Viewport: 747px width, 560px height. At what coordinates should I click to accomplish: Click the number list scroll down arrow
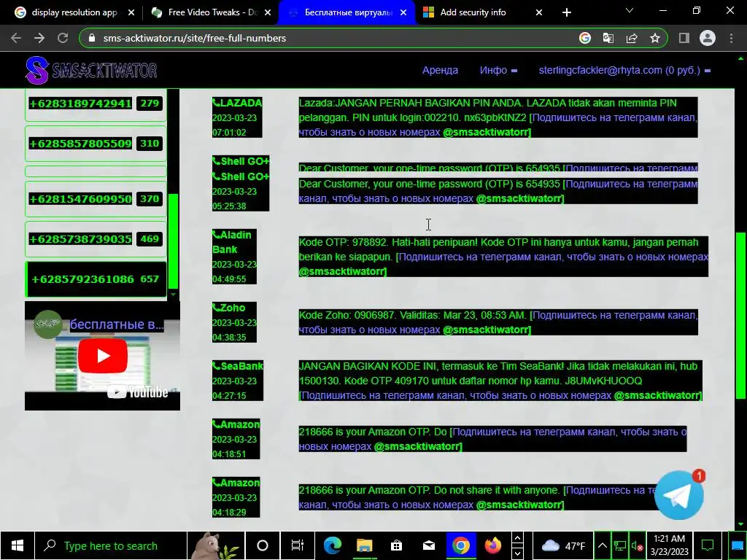(x=174, y=295)
